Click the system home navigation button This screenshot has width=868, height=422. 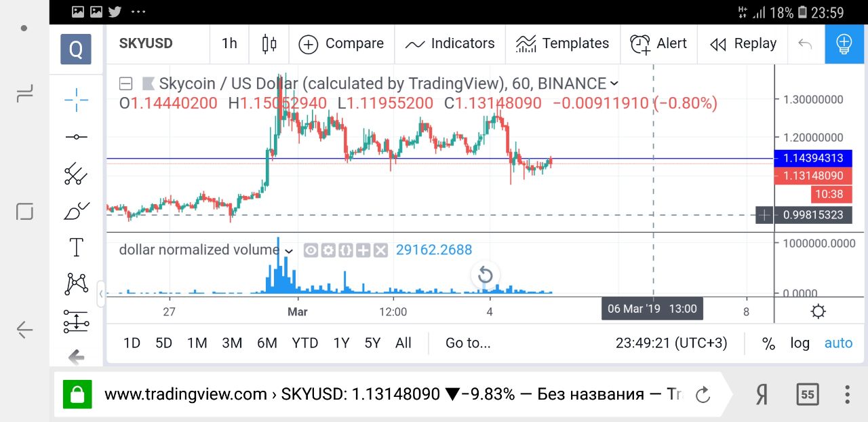point(24,212)
